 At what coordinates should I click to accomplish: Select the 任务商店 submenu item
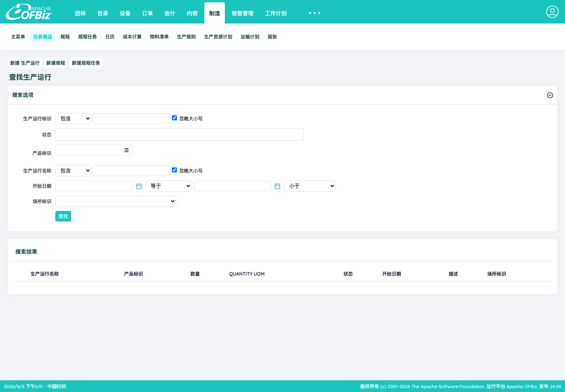pyautogui.click(x=43, y=37)
